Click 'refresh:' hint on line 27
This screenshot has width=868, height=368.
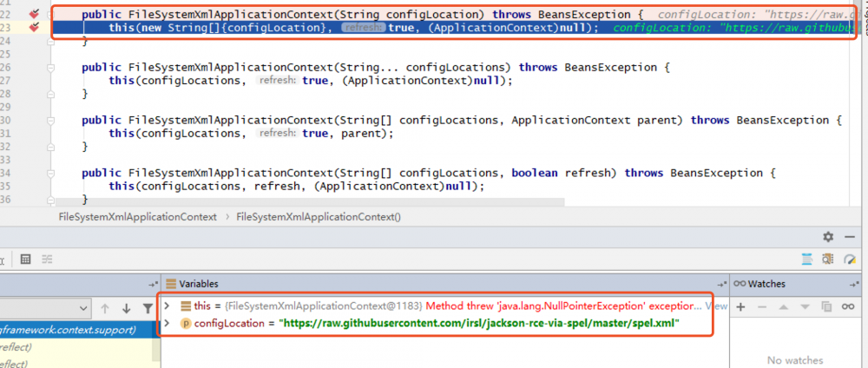[278, 81]
